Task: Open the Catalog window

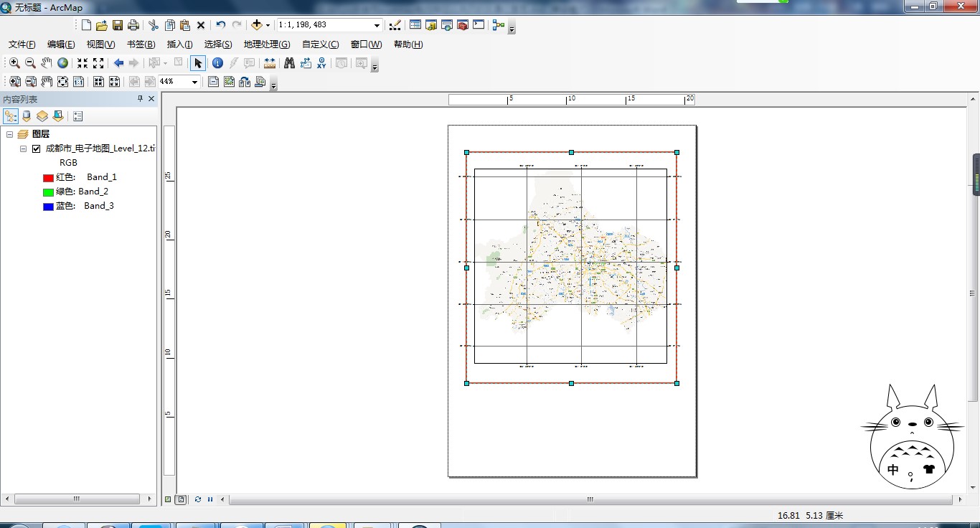Action: [431, 25]
